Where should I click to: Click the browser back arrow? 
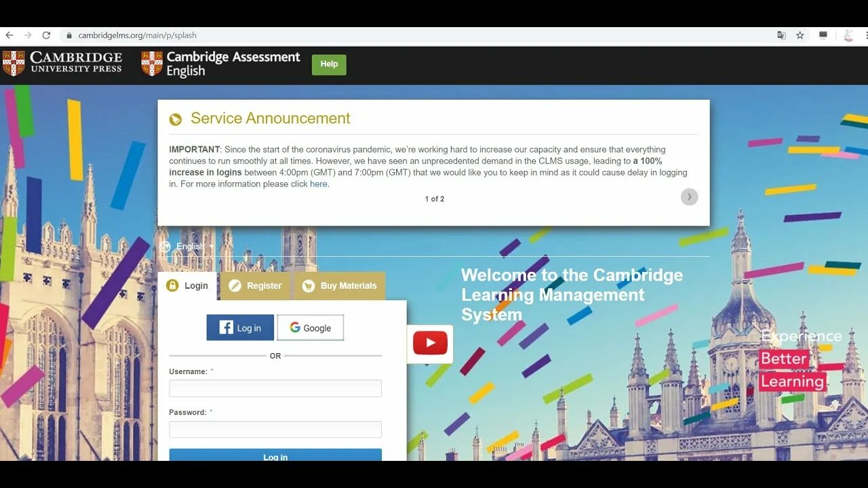[9, 35]
